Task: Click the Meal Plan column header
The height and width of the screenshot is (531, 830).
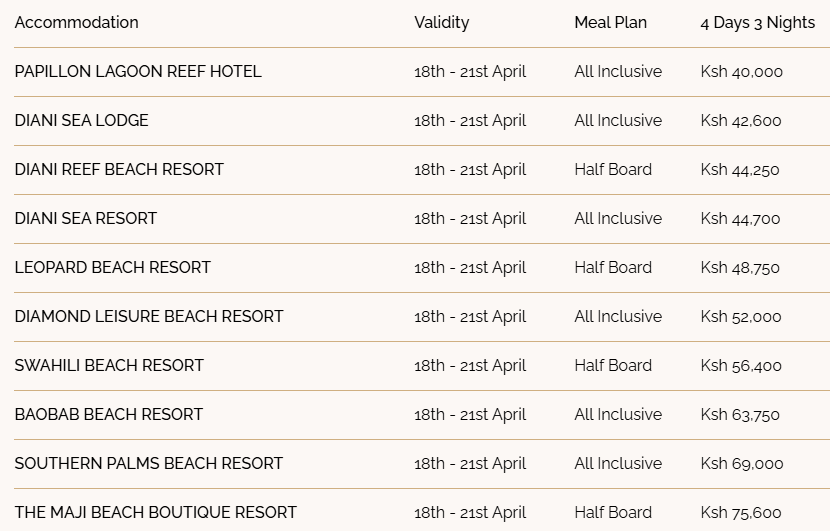Action: (x=610, y=23)
